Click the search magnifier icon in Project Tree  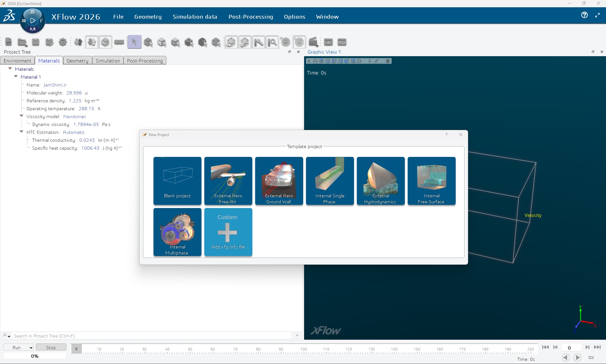pos(5,336)
